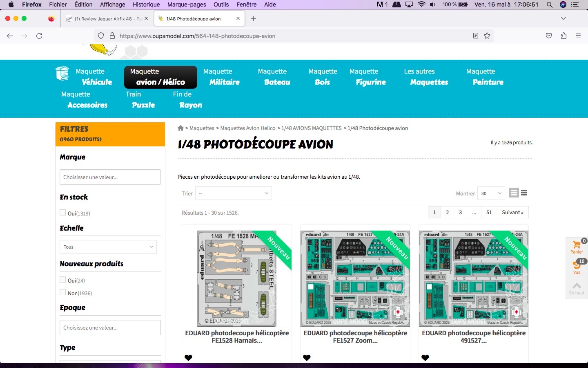Open the Apple menu
The height and width of the screenshot is (368, 588).
(11, 4)
